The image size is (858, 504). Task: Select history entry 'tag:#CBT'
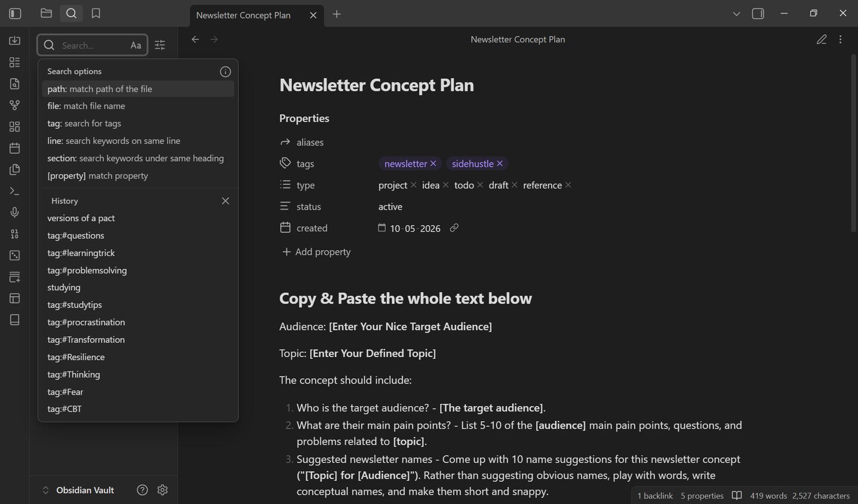(x=138, y=409)
